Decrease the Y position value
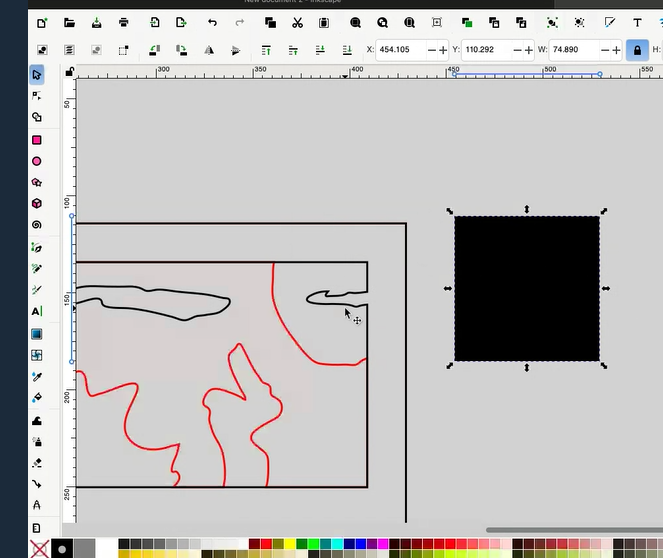Screen dimensions: 663x558 click(x=518, y=50)
